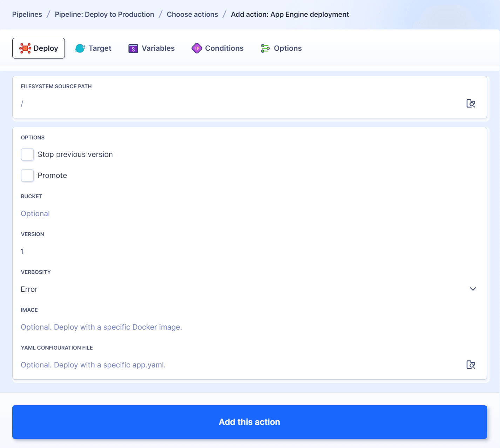Image resolution: width=500 pixels, height=448 pixels.
Task: Check the Promote checkbox
Action: [x=27, y=175]
